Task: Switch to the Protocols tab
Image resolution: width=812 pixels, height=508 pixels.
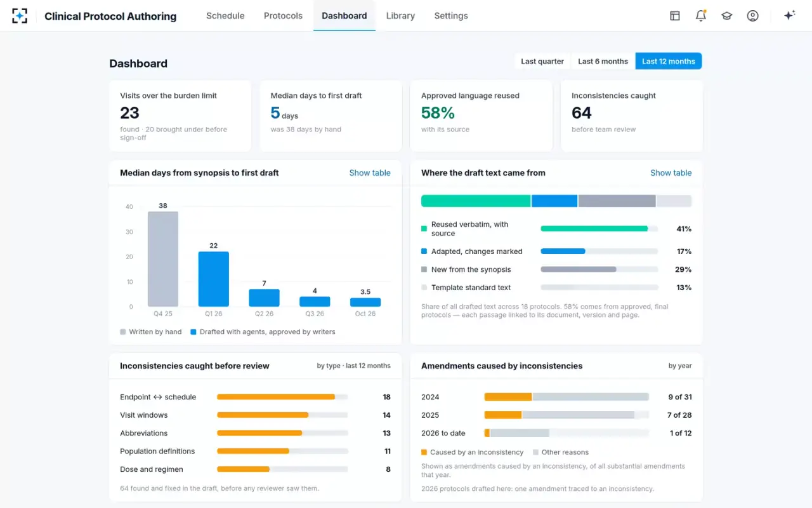Action: point(283,16)
